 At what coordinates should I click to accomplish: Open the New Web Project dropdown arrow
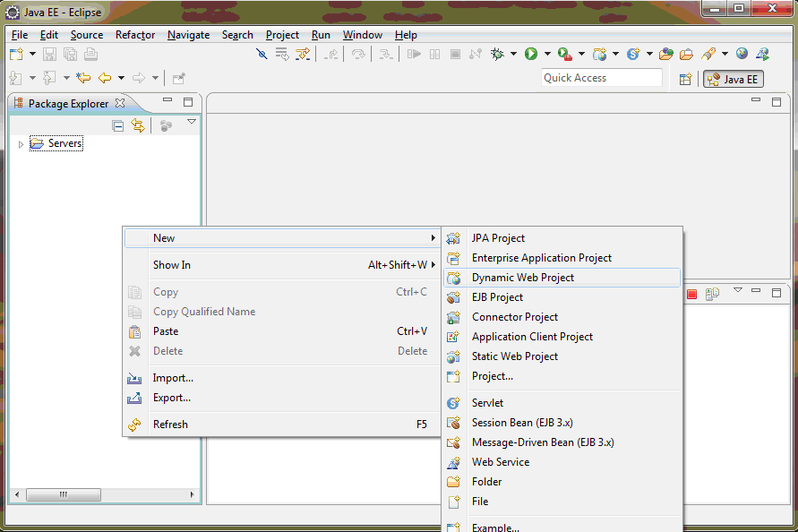click(616, 54)
